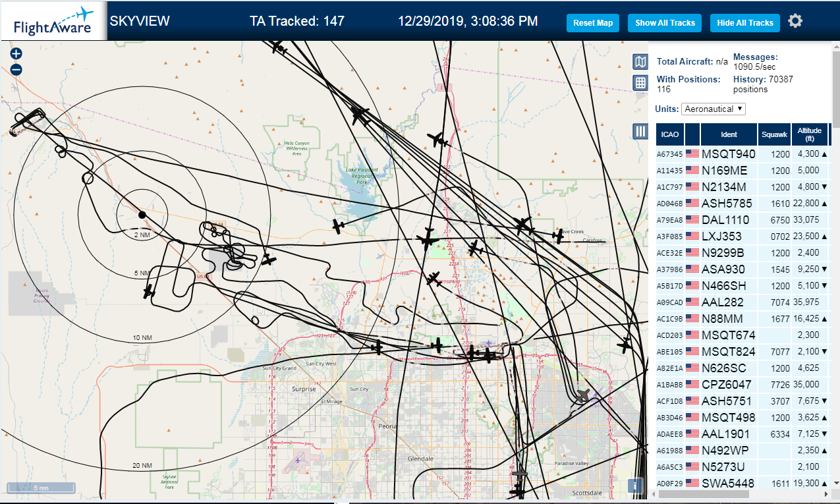Select the ASH5785 aircraft row
Screen dimensions: 840x504
[742, 203]
